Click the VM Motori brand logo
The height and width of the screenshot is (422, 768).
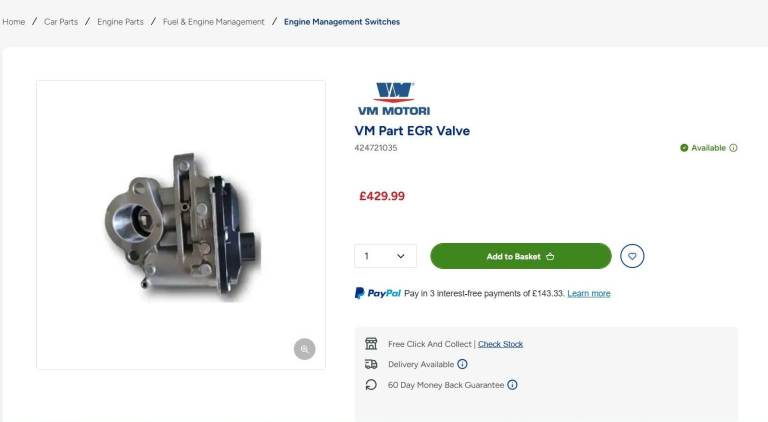393,99
